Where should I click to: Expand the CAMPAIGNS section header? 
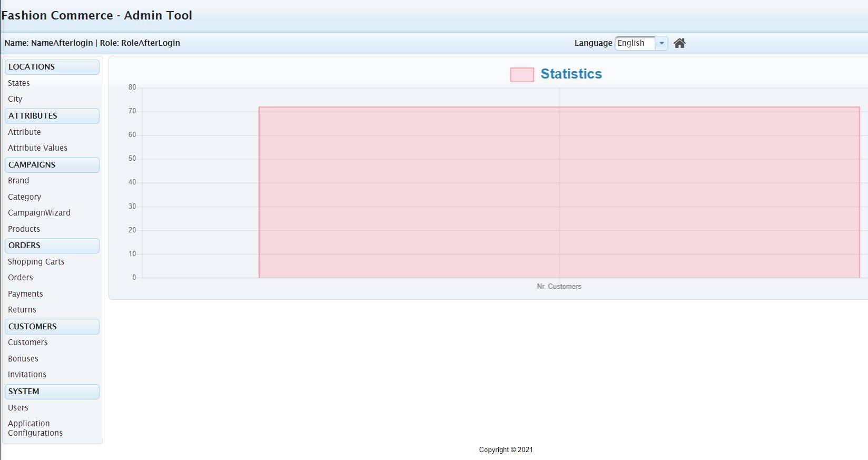pyautogui.click(x=52, y=165)
